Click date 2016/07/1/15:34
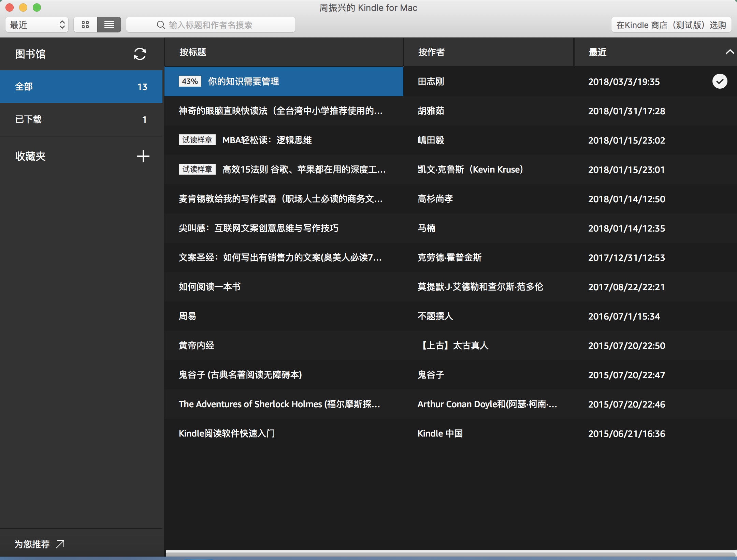737x560 pixels. tap(624, 316)
